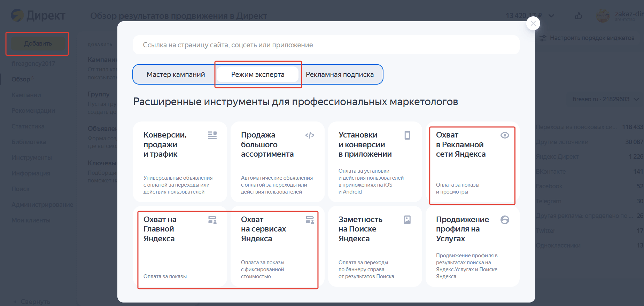The width and height of the screenshot is (644, 306).
Task: Close the campaign creation dialog
Action: point(533,24)
